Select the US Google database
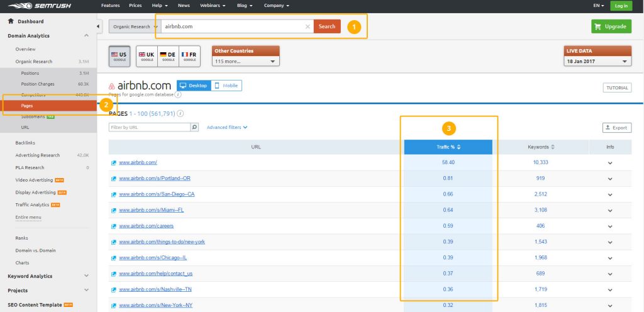The image size is (644, 312). tap(119, 56)
